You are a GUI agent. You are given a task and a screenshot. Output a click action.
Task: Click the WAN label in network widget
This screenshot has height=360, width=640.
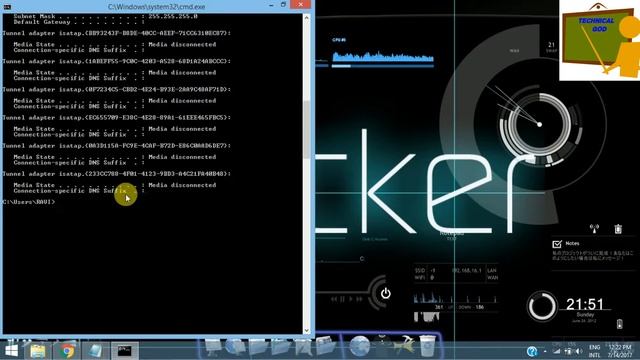coord(492,278)
